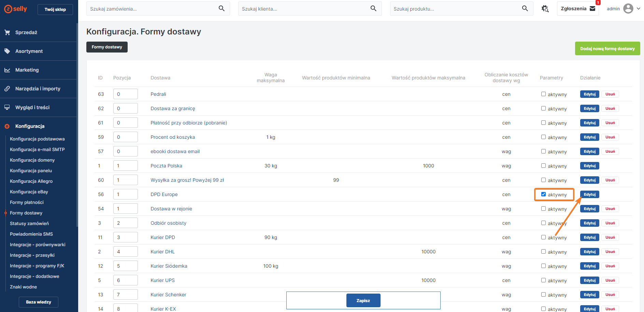Click position field for Odbiór osobisty

[125, 223]
